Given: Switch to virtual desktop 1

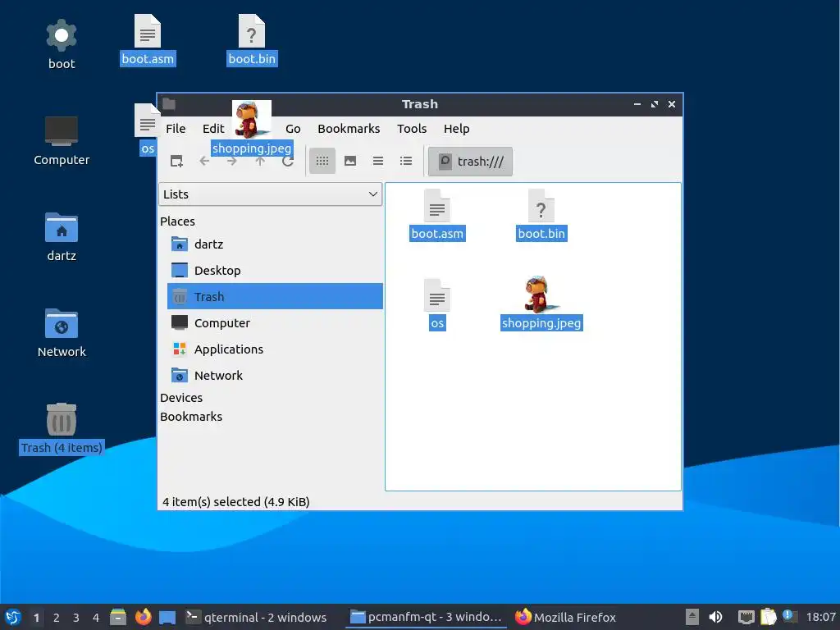Looking at the screenshot, I should pyautogui.click(x=36, y=618).
